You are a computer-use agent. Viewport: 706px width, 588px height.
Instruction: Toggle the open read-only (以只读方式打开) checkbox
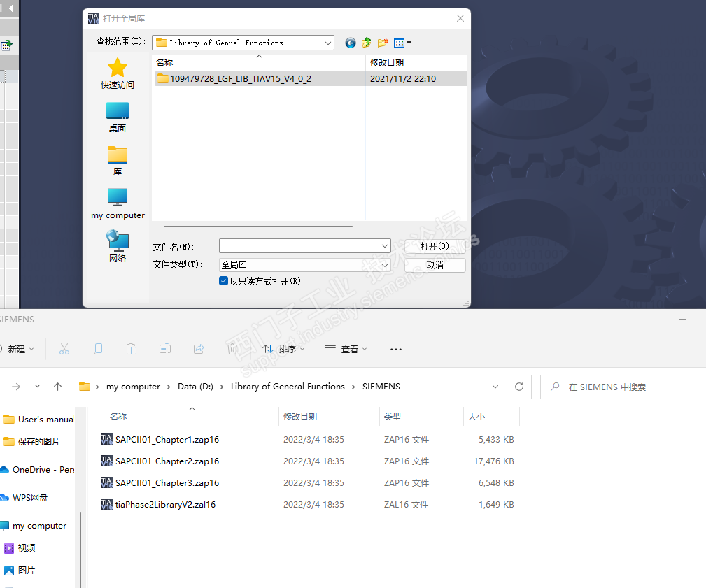pos(223,281)
